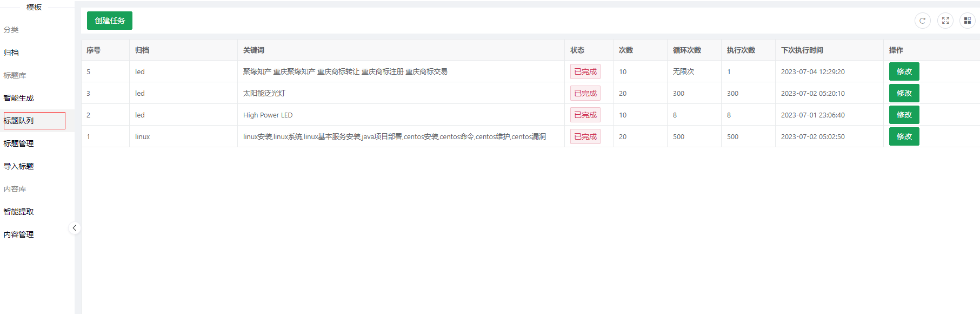Select the 模板 item at sidebar top
980x314 pixels.
[34, 7]
